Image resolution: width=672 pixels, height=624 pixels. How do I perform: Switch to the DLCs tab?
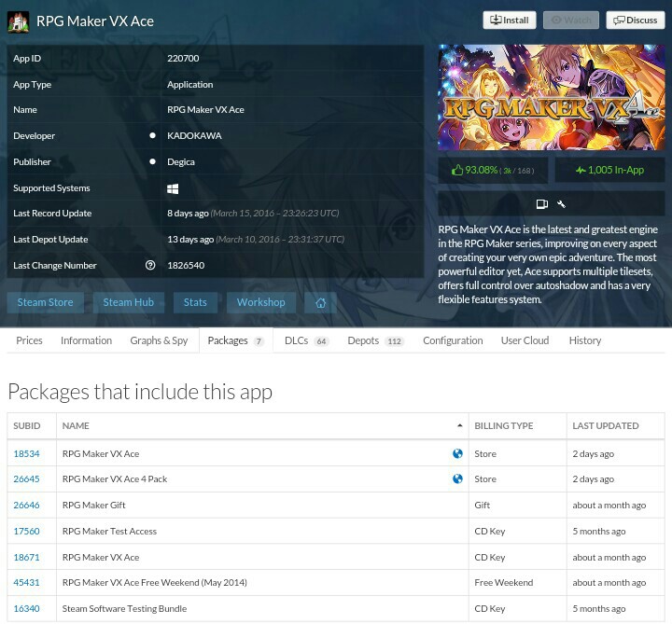306,340
